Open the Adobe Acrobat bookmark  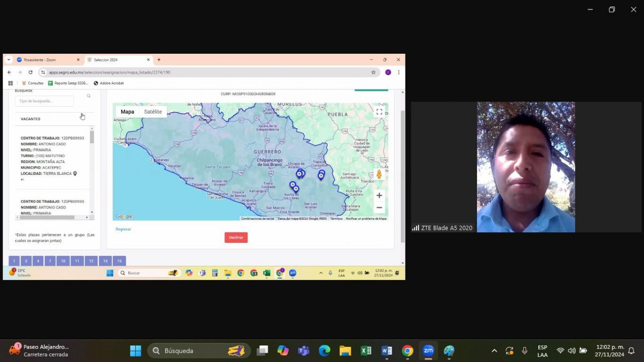108,83
